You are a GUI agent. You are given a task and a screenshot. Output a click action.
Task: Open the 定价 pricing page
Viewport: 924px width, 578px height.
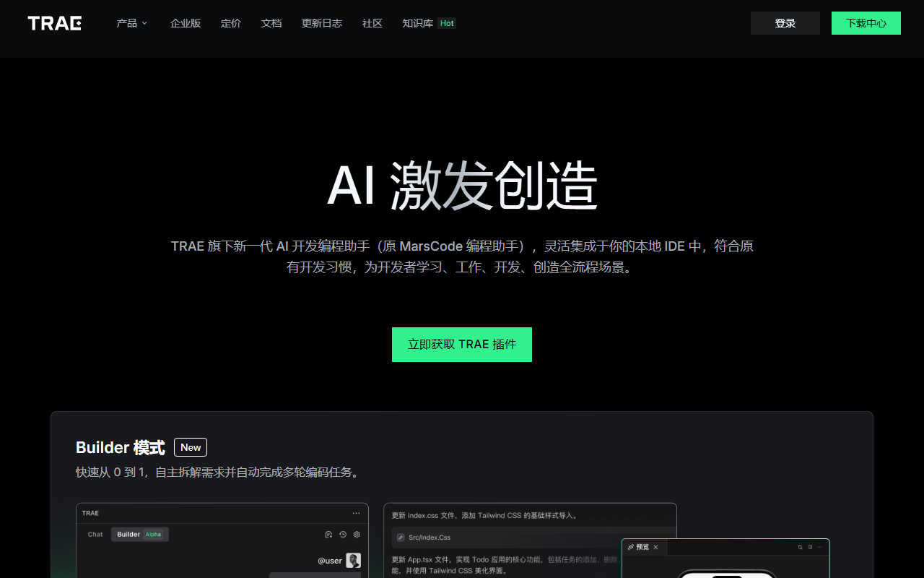231,23
